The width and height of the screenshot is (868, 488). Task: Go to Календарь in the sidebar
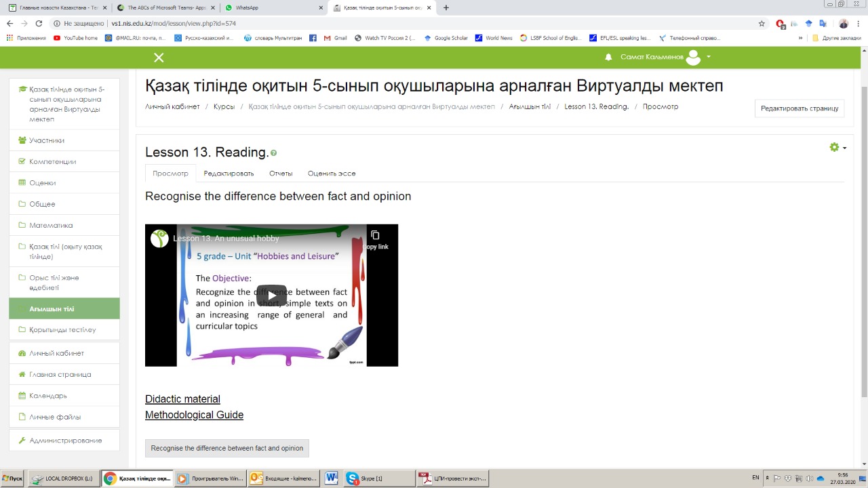47,396
